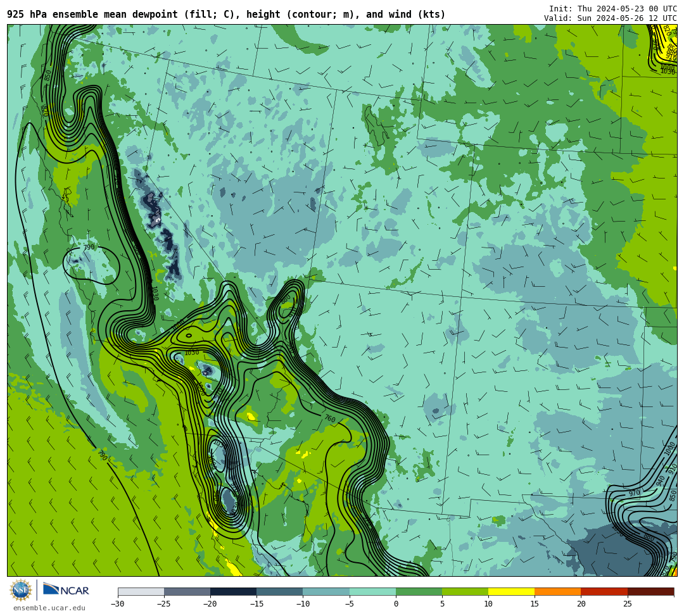Viewport: 684px width, 616px height.
Task: Click the NSF logo
Action: coord(21,590)
